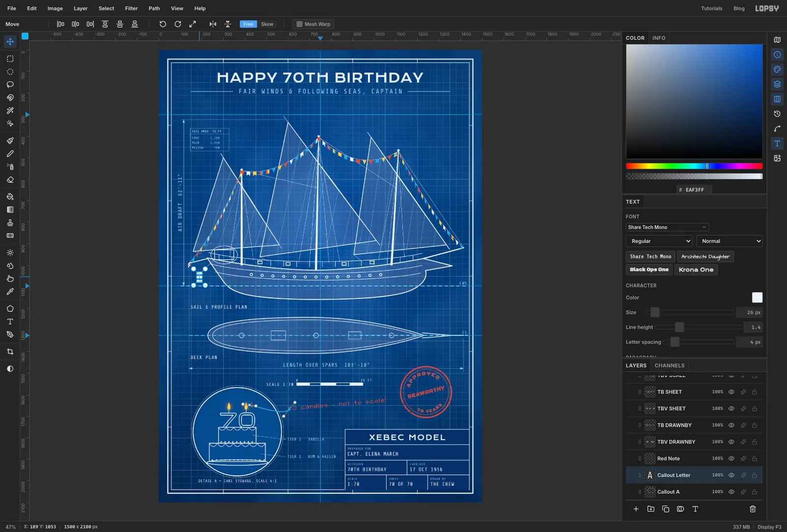The width and height of the screenshot is (787, 532).
Task: Pick the Eyedropper tool
Action: [10, 292]
